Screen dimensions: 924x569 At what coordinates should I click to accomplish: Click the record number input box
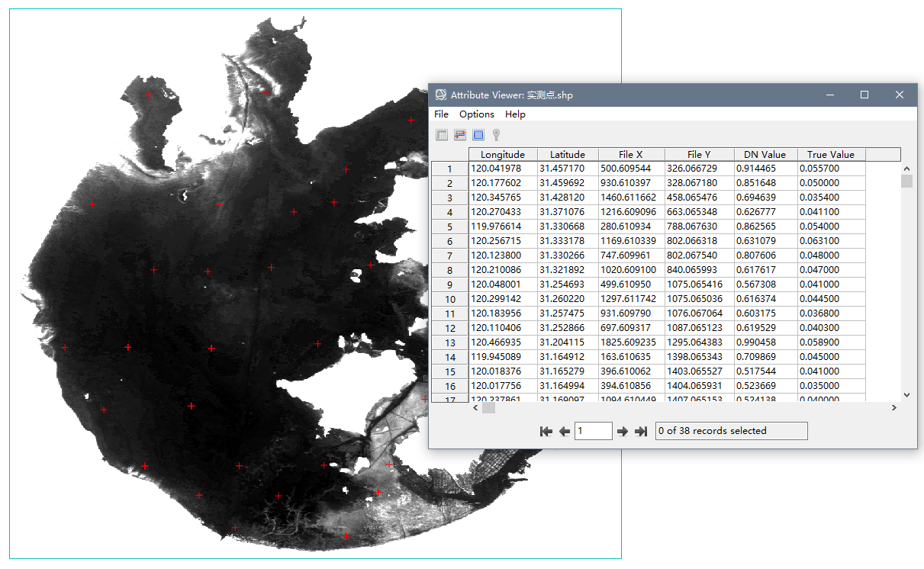point(593,431)
